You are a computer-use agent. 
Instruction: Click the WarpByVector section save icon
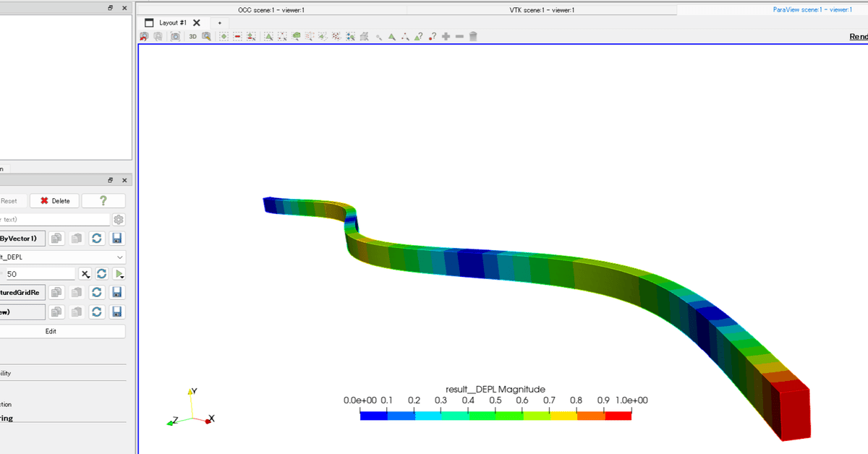[x=117, y=239]
